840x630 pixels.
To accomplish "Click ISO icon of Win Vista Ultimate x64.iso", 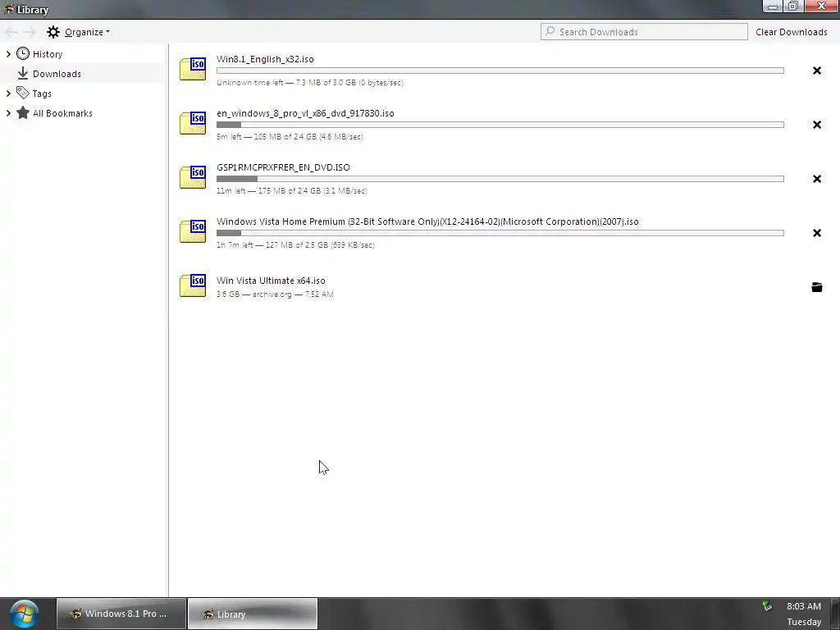I will click(x=193, y=285).
